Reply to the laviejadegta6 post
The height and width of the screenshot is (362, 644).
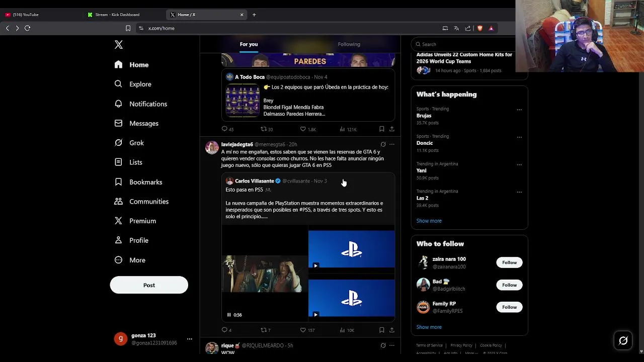[225, 330]
